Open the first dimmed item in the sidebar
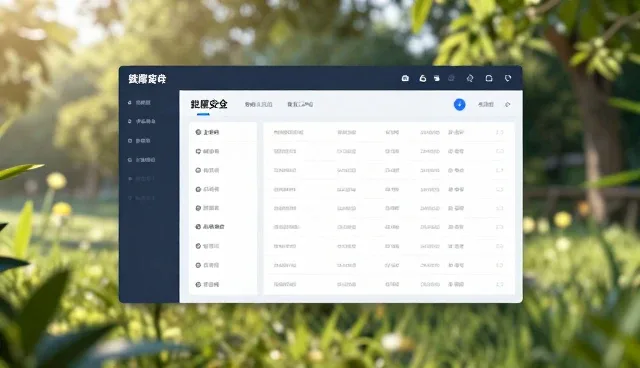This screenshot has width=640, height=368. coord(142,179)
